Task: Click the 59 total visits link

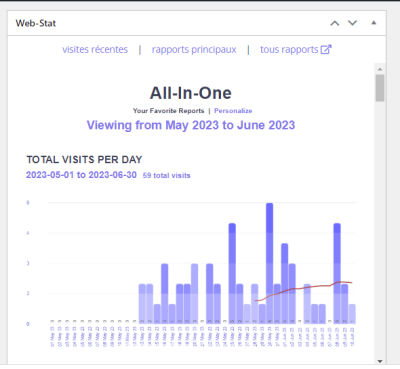Action: 167,175
